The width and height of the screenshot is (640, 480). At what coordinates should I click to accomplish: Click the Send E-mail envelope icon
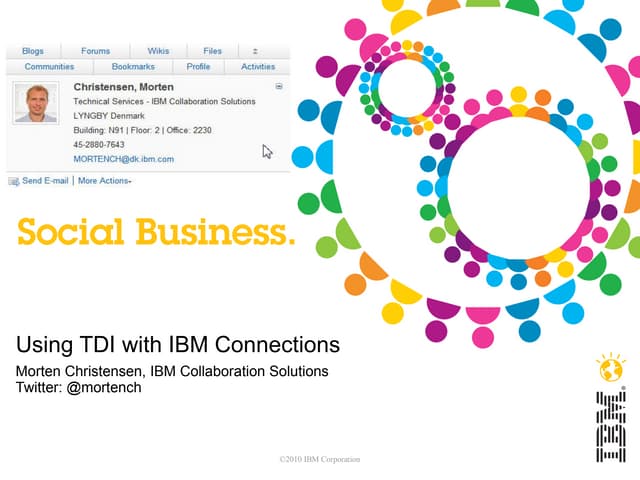(x=13, y=181)
